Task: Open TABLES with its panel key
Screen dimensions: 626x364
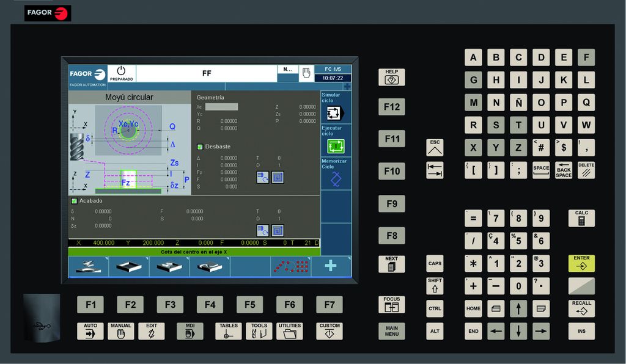Action: pos(229,330)
